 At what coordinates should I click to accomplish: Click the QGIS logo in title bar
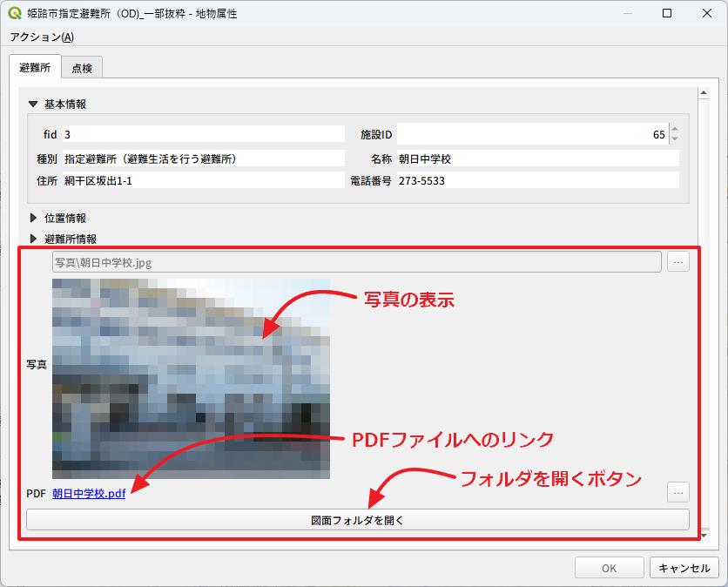coord(15,14)
